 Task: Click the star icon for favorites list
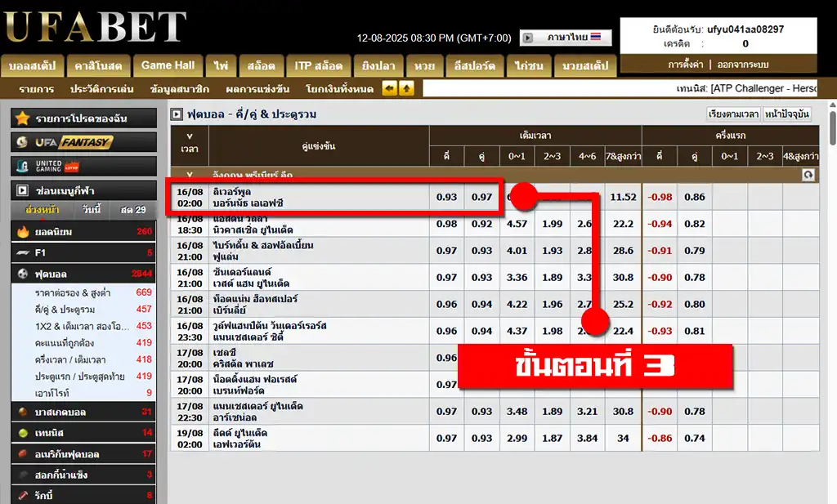tap(22, 118)
